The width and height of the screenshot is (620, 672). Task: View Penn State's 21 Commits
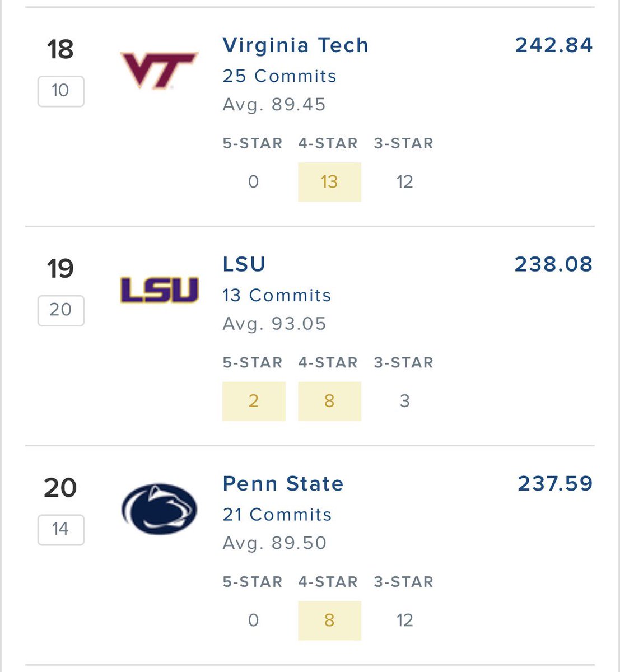pos(277,515)
